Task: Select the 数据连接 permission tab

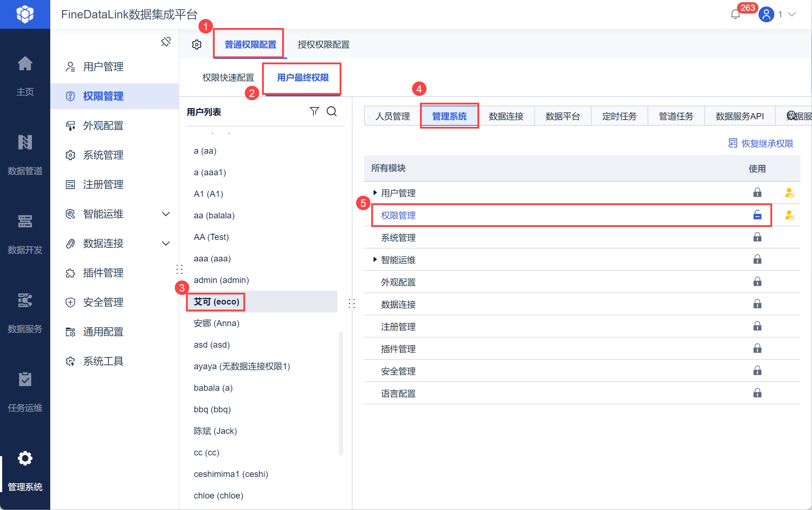Action: point(506,116)
